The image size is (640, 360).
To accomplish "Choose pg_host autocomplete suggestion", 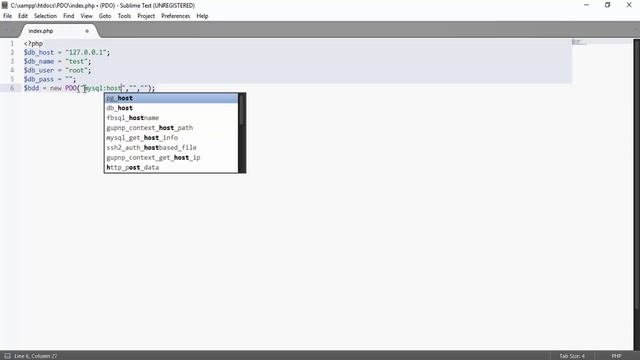I will tap(171, 98).
